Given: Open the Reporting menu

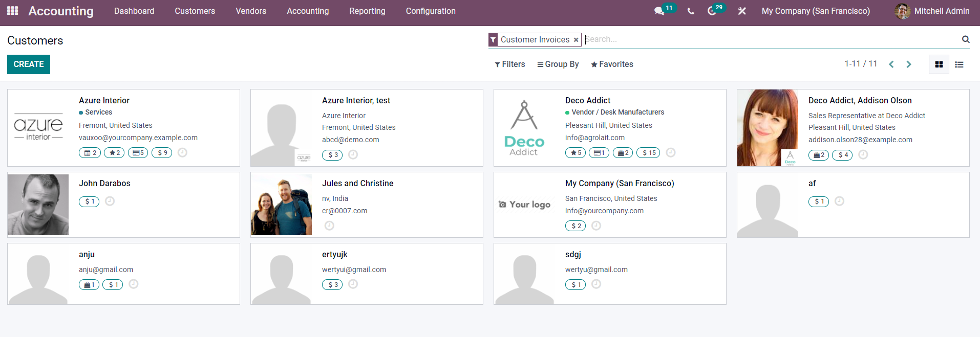Looking at the screenshot, I should pos(367,11).
